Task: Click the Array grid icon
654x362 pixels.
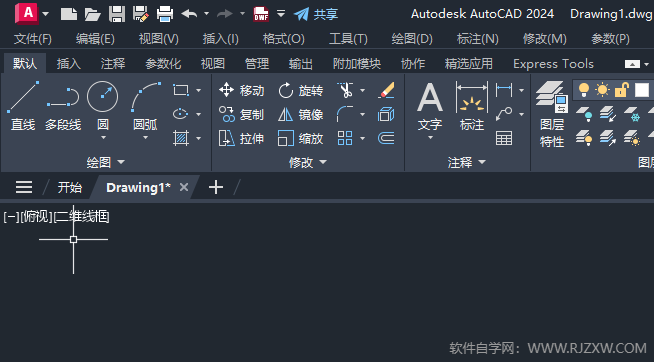Action: [x=345, y=138]
